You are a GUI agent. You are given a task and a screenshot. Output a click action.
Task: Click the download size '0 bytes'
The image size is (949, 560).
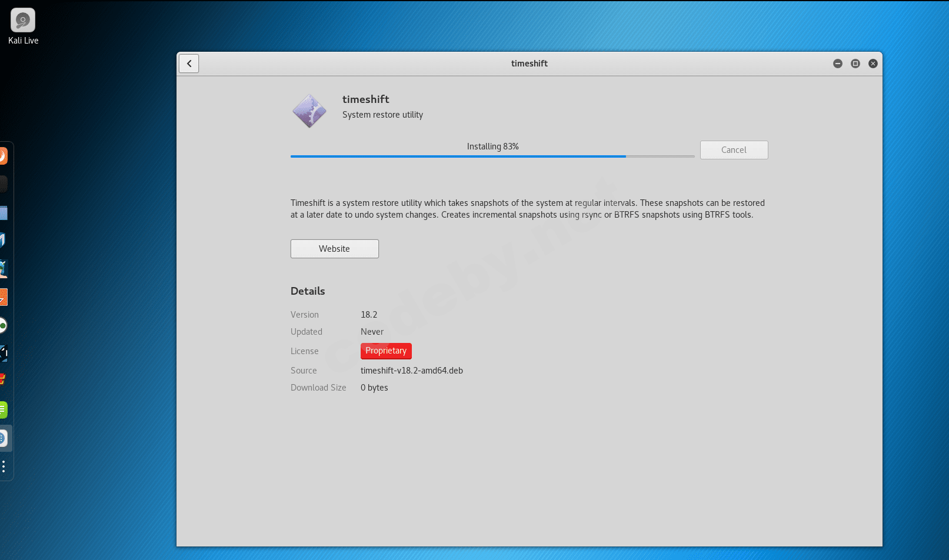pos(374,388)
